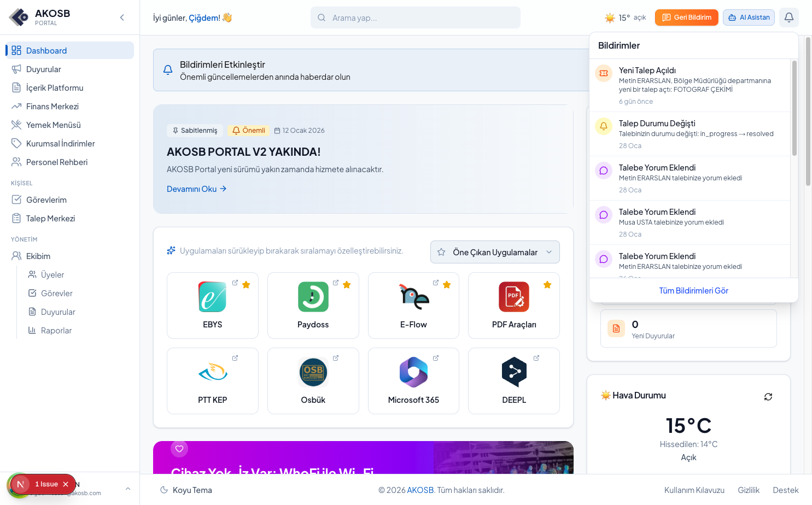Open Gizlilik footer link

(749, 490)
